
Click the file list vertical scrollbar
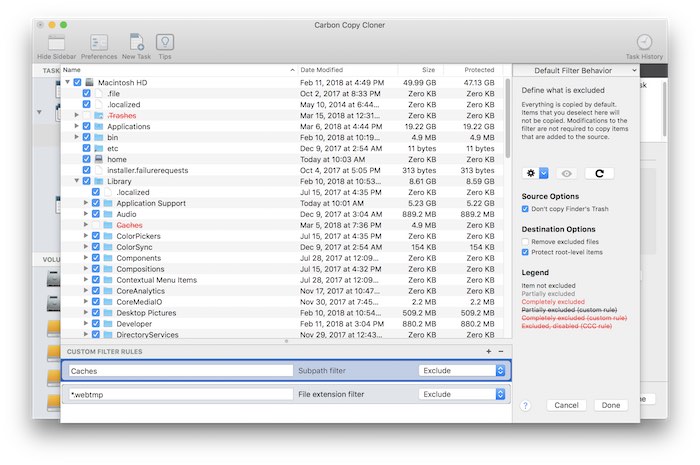508,118
